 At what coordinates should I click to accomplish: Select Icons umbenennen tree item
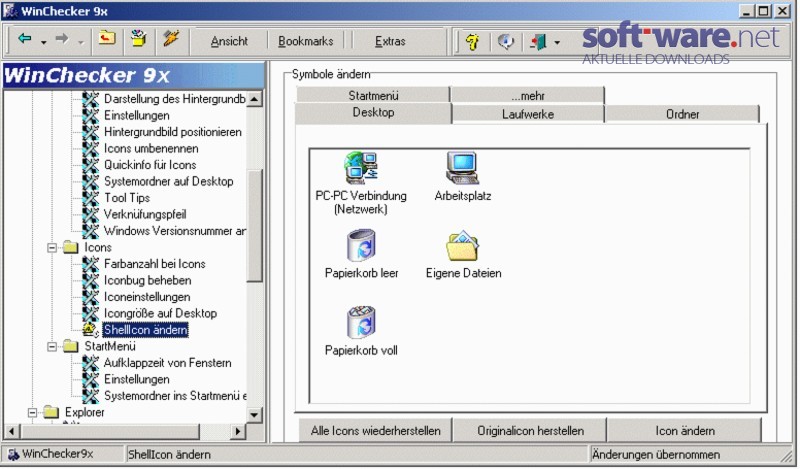[x=151, y=149]
